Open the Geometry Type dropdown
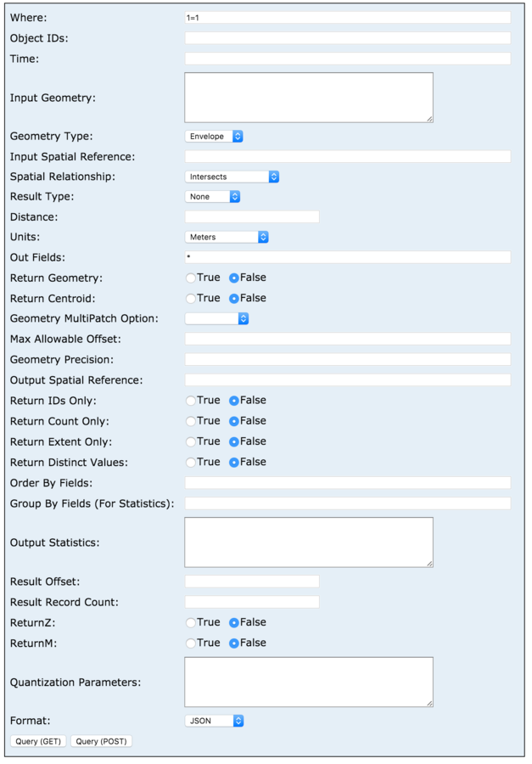Image resolution: width=532 pixels, height=764 pixels. (x=213, y=137)
